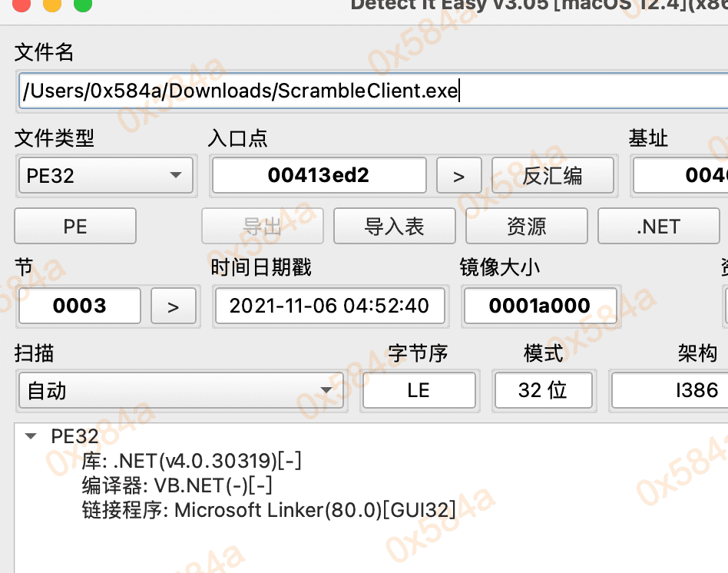
Task: Open the 文件类型 PE32 dropdown
Action: point(104,176)
